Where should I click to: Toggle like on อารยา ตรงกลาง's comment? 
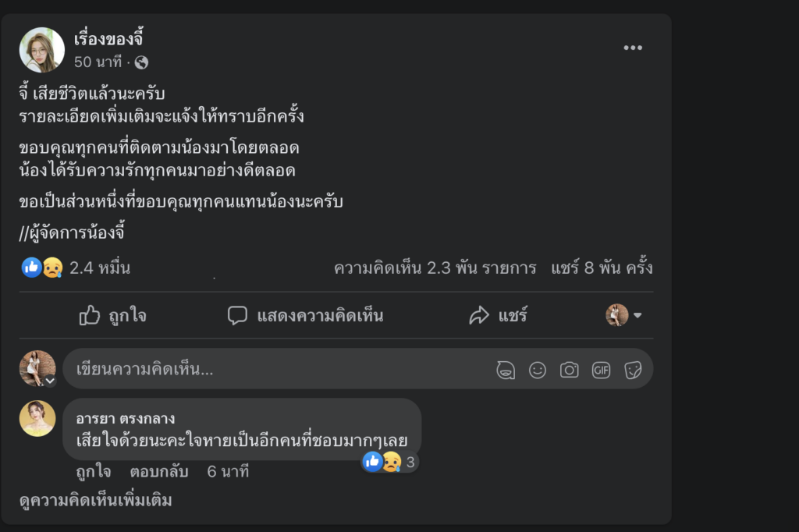tap(93, 472)
